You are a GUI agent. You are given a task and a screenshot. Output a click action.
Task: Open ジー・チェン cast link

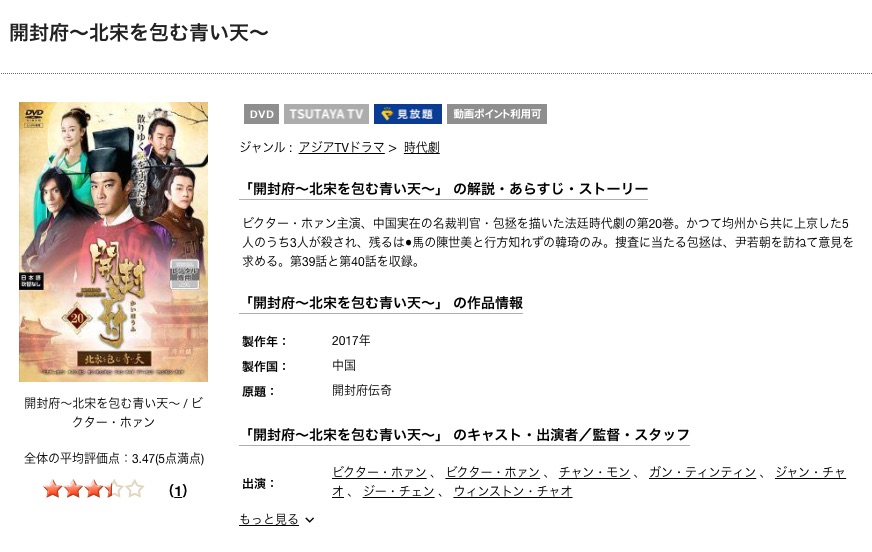coord(398,491)
